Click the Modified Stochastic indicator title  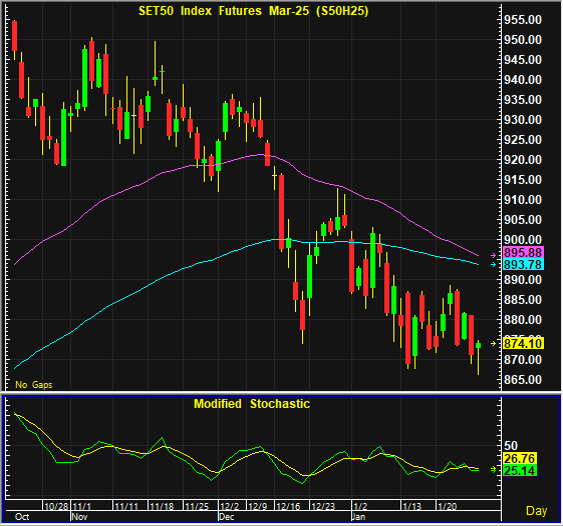[x=252, y=404]
